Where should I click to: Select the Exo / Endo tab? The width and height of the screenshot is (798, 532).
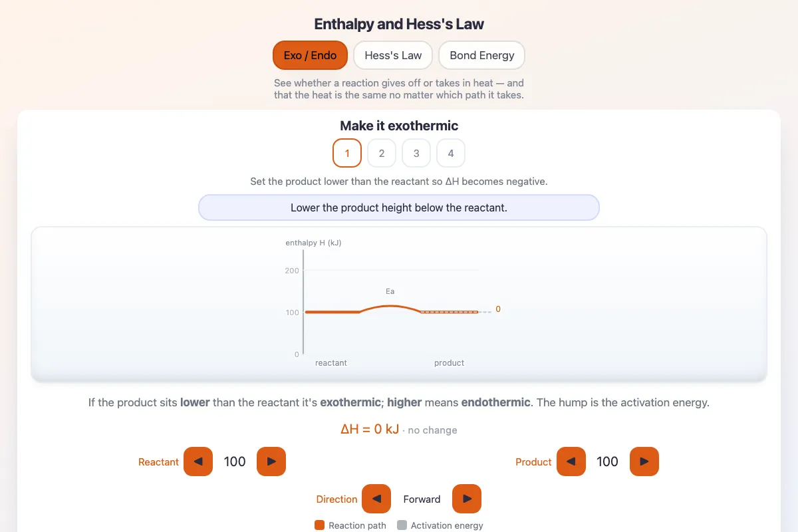310,55
